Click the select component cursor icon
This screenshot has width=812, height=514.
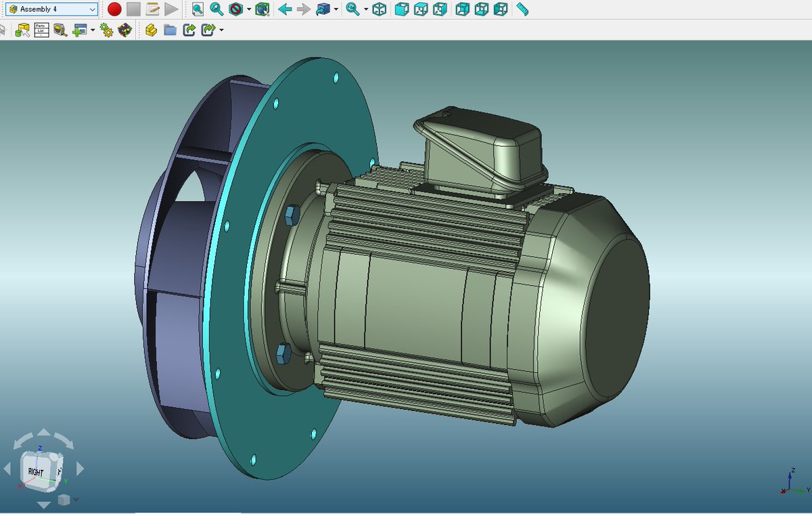point(22,30)
